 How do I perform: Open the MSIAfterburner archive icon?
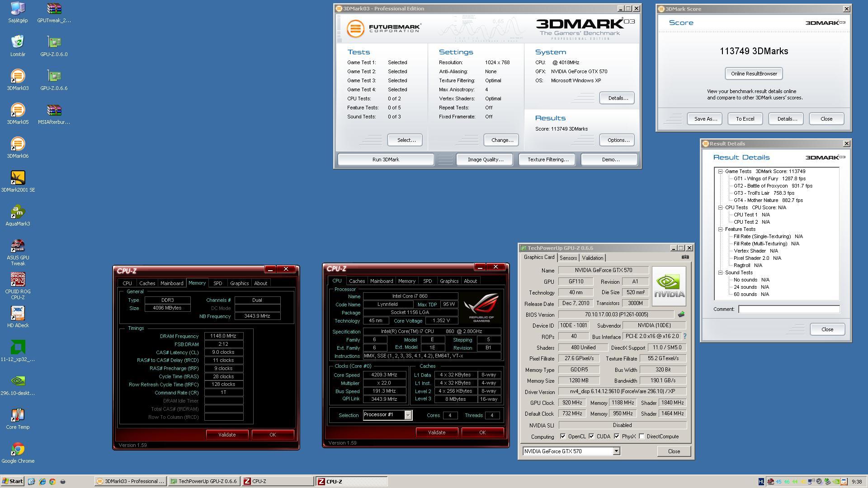pyautogui.click(x=54, y=111)
